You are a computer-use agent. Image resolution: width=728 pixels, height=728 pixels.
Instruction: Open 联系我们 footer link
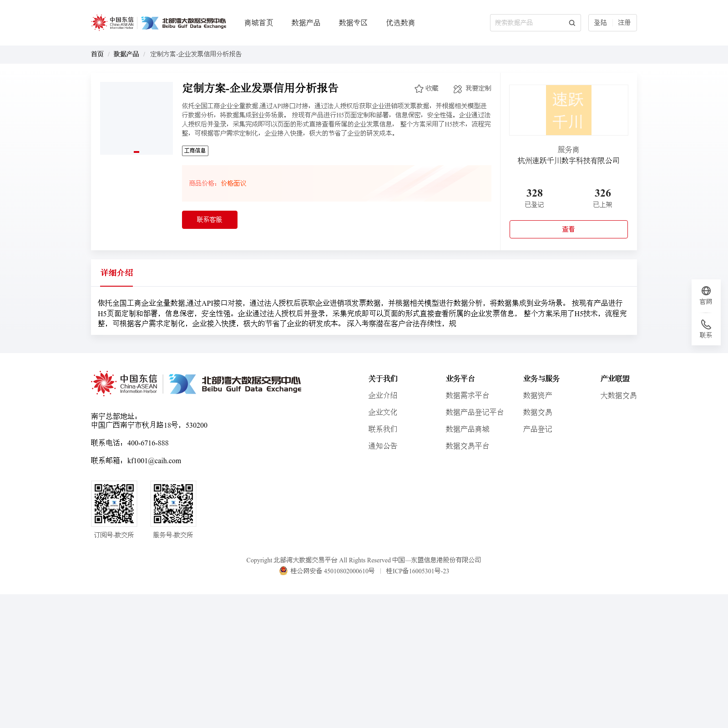pyautogui.click(x=383, y=429)
